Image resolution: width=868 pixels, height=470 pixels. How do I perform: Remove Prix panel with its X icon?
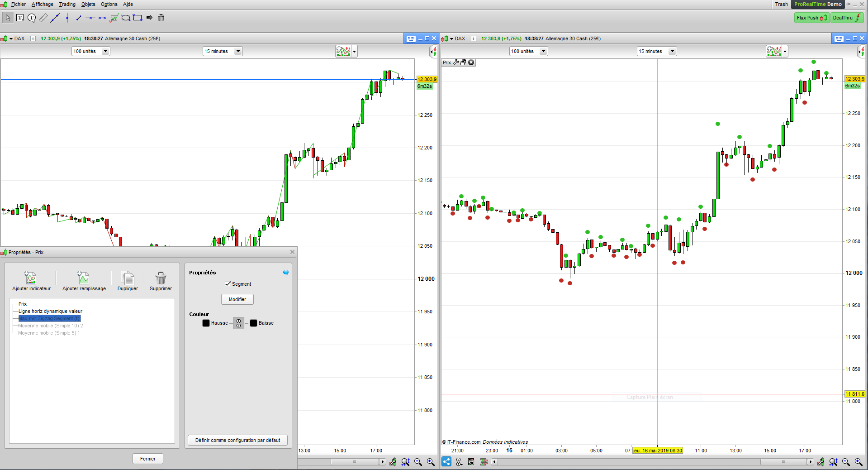pyautogui.click(x=471, y=62)
